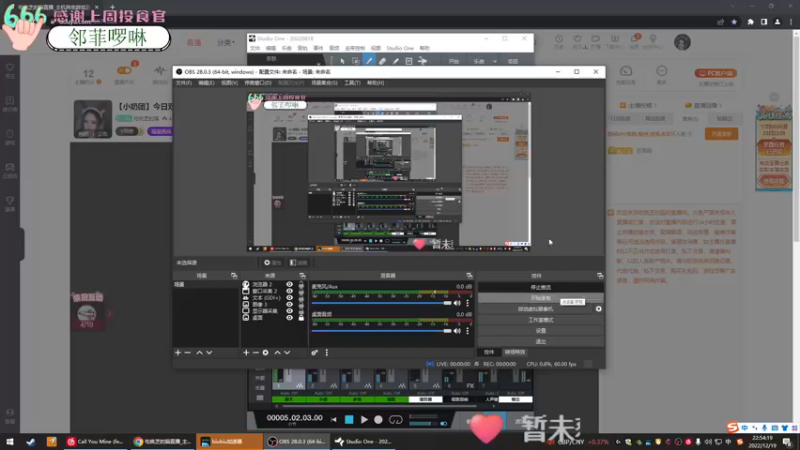
Task: Open 设置 from OBS controls
Action: 541,331
